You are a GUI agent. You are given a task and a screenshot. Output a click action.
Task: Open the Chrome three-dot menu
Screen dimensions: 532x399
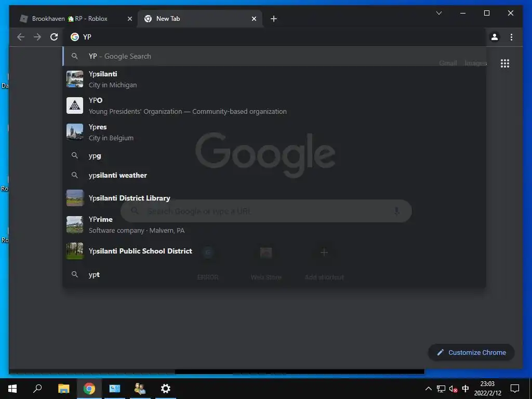511,37
